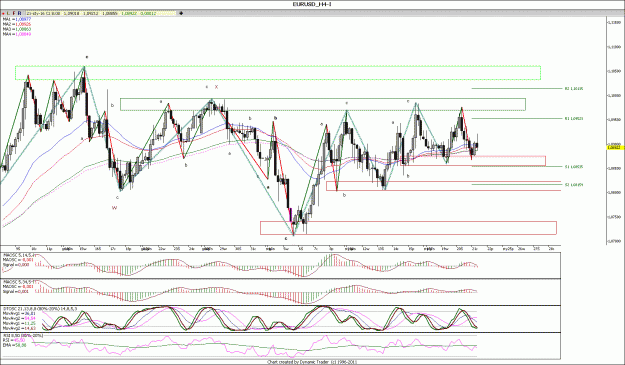Image resolution: width=625 pixels, height=365 pixels.
Task: Select the MA1 moving average label
Action: (x=17, y=19)
